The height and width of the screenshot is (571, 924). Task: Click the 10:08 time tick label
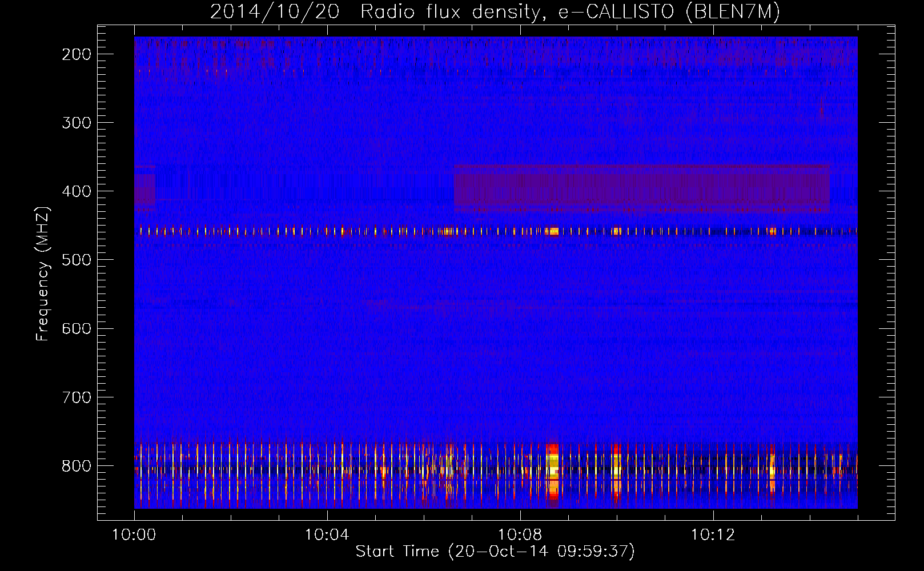click(x=520, y=535)
